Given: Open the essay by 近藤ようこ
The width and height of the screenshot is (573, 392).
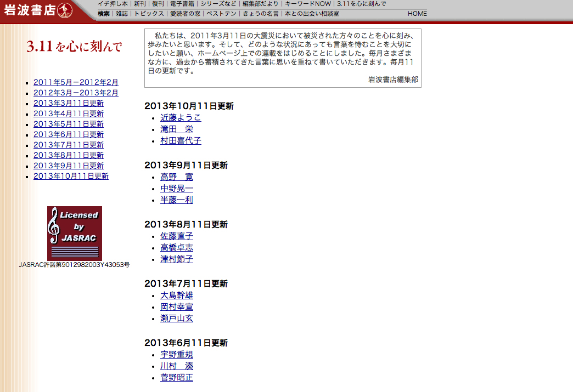Looking at the screenshot, I should (181, 117).
